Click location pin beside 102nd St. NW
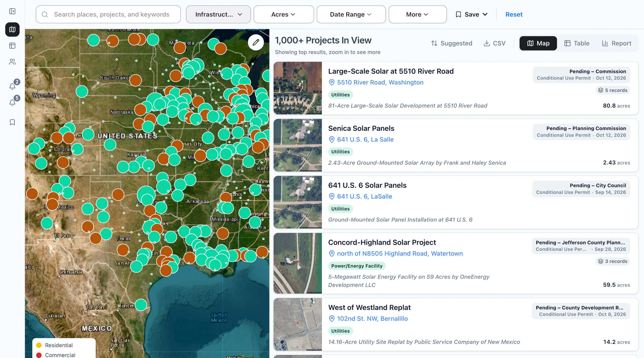This screenshot has width=644, height=358. pyautogui.click(x=332, y=319)
